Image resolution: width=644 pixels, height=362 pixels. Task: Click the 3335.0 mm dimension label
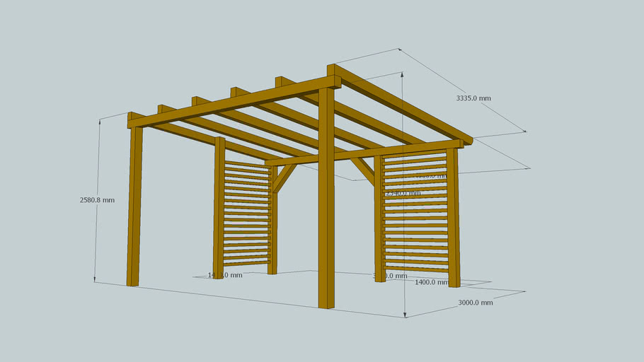click(473, 99)
